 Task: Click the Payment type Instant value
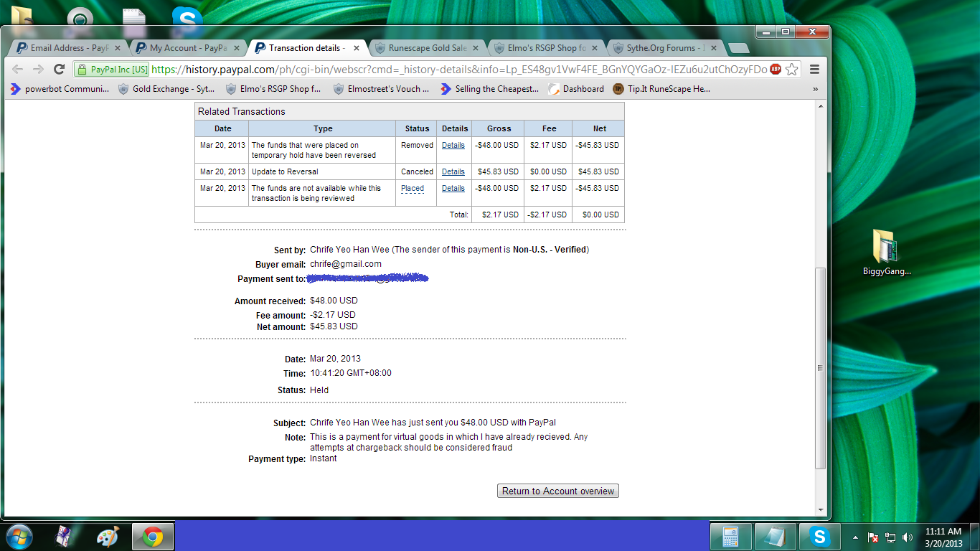click(x=323, y=458)
